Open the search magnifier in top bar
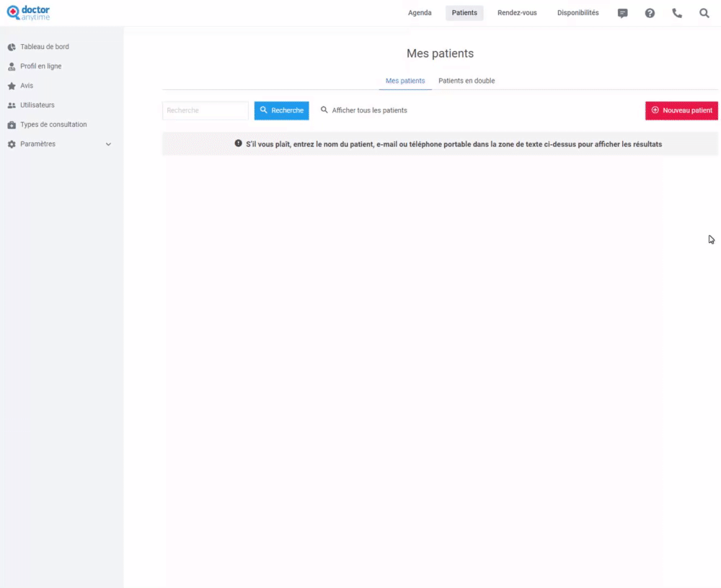 click(x=704, y=13)
